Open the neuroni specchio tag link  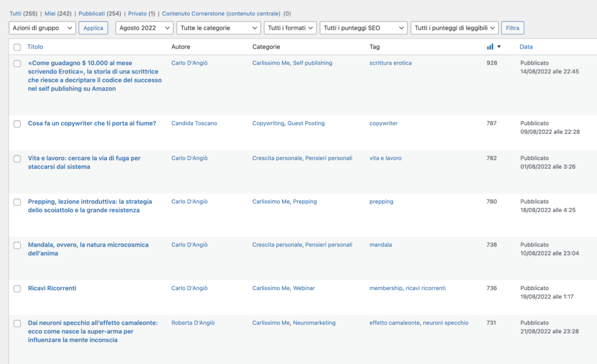445,323
